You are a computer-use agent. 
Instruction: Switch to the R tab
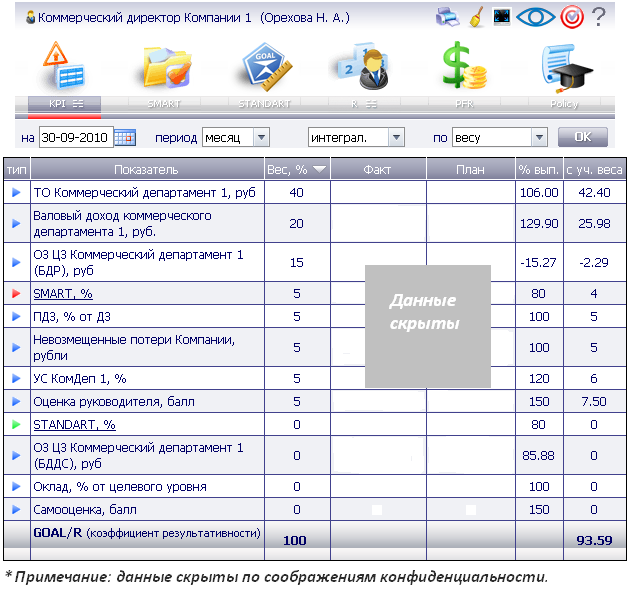tap(364, 104)
